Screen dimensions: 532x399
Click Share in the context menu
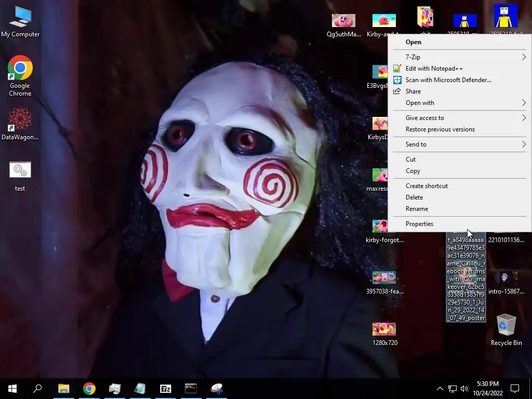460,91
